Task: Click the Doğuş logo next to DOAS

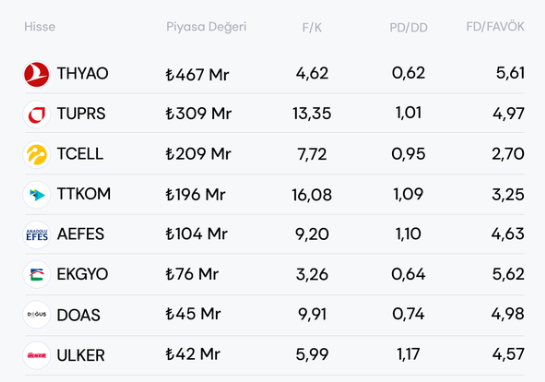Action: point(36,315)
